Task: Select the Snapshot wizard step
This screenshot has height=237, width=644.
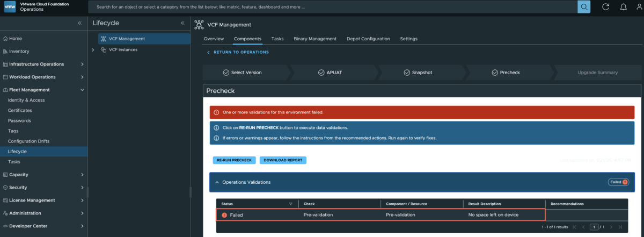Action: coord(418,73)
